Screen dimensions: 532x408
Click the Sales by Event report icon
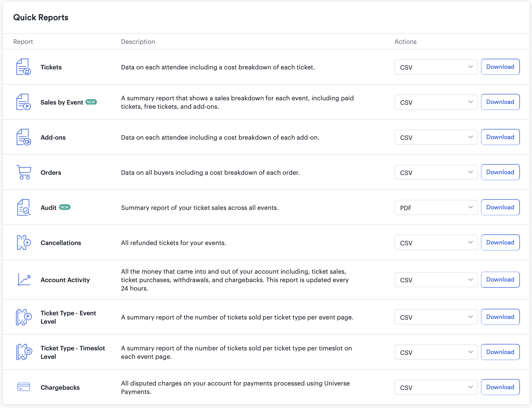(x=23, y=102)
